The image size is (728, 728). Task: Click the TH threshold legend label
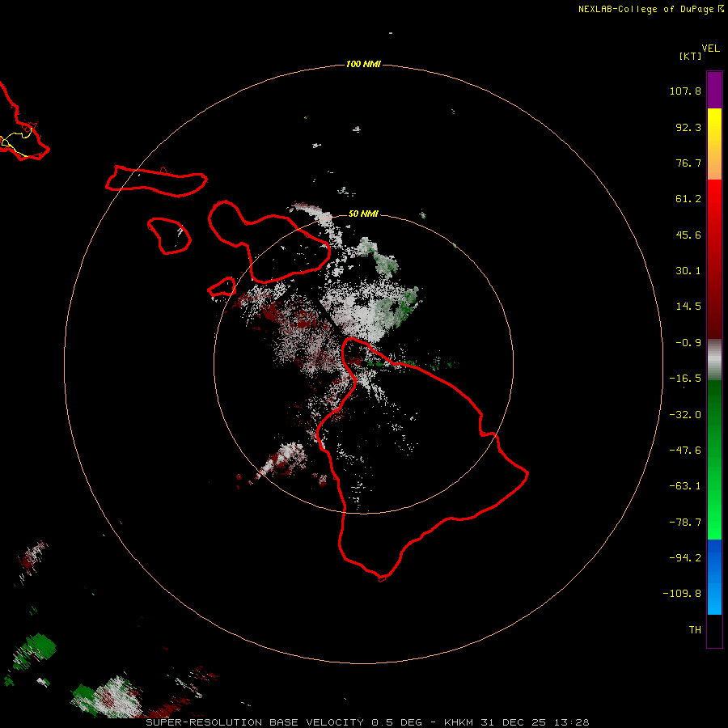point(695,630)
